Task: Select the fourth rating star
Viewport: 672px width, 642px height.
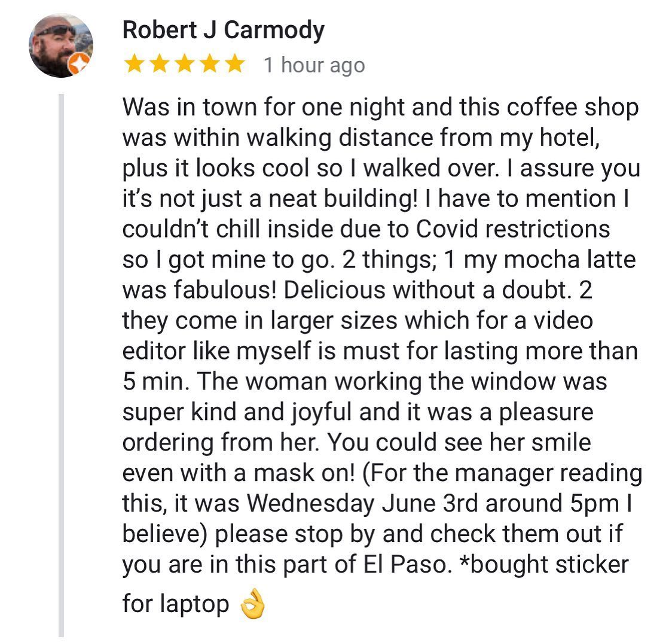Action: point(210,64)
